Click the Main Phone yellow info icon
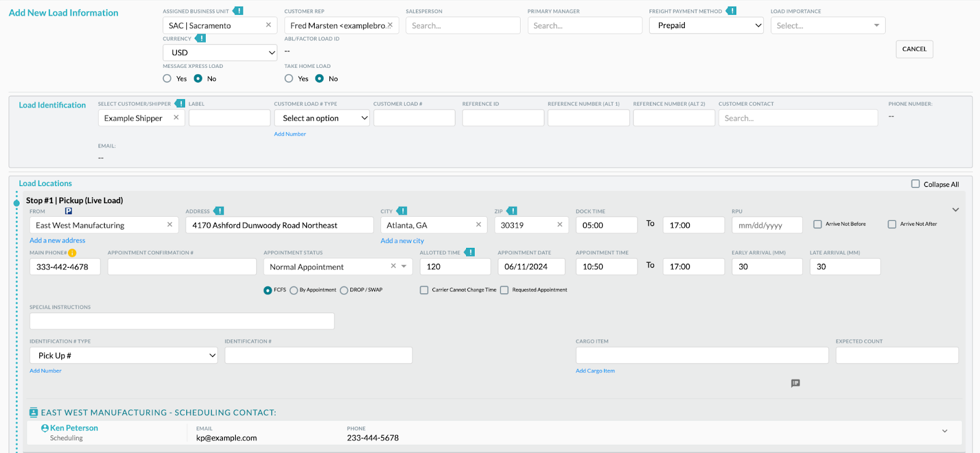Viewport: 980px width, 453px height. [72, 253]
